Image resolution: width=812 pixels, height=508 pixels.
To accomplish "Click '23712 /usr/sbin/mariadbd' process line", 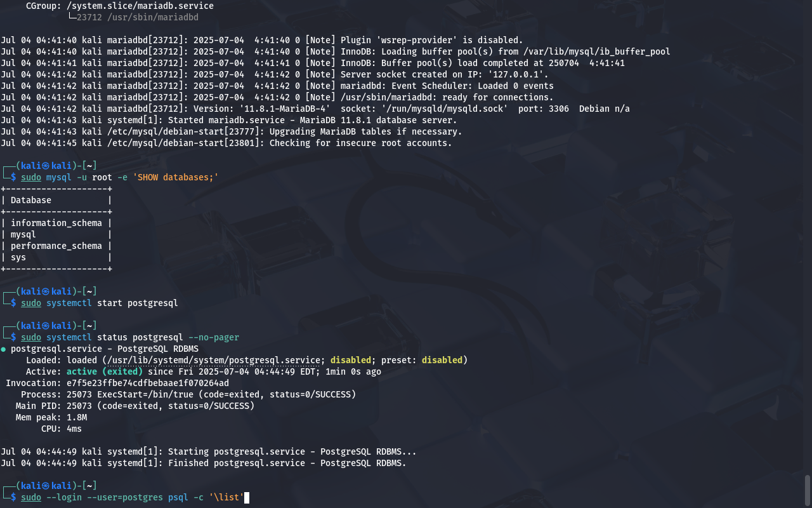I will click(138, 17).
